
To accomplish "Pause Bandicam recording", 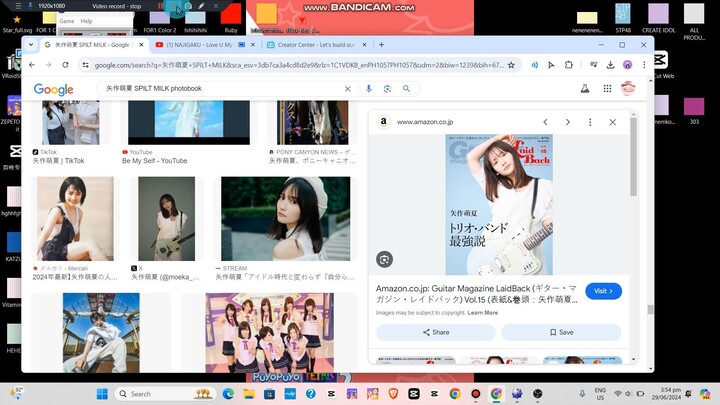I will pyautogui.click(x=160, y=6).
